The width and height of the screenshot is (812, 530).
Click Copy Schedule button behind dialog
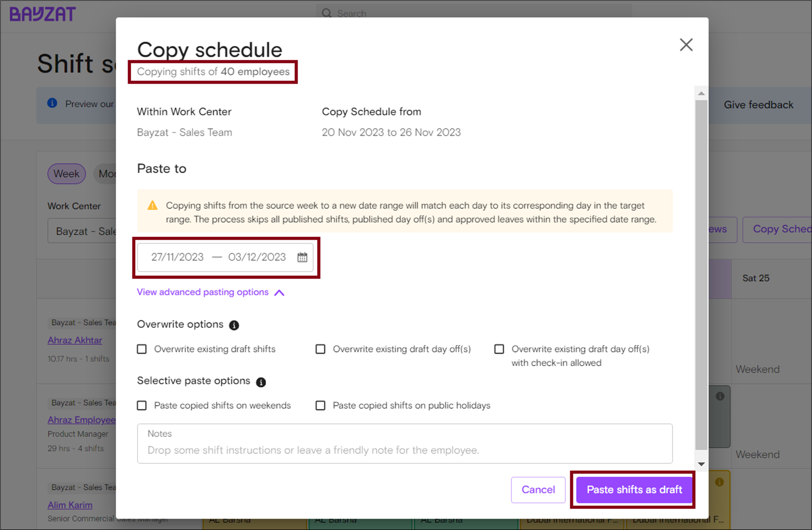click(x=777, y=230)
